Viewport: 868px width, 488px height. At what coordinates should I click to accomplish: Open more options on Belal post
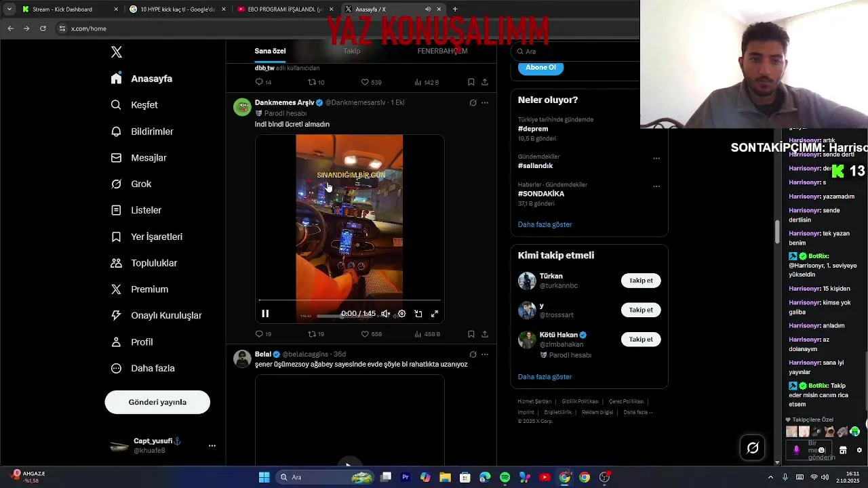click(x=484, y=354)
